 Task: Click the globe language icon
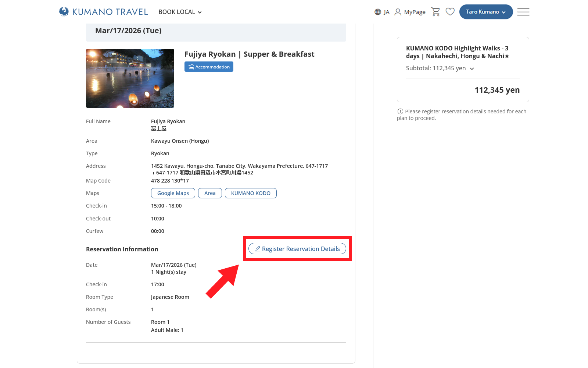click(378, 12)
